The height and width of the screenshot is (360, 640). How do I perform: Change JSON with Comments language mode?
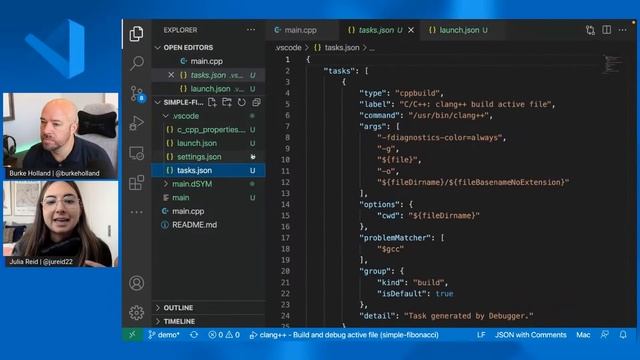click(x=531, y=335)
